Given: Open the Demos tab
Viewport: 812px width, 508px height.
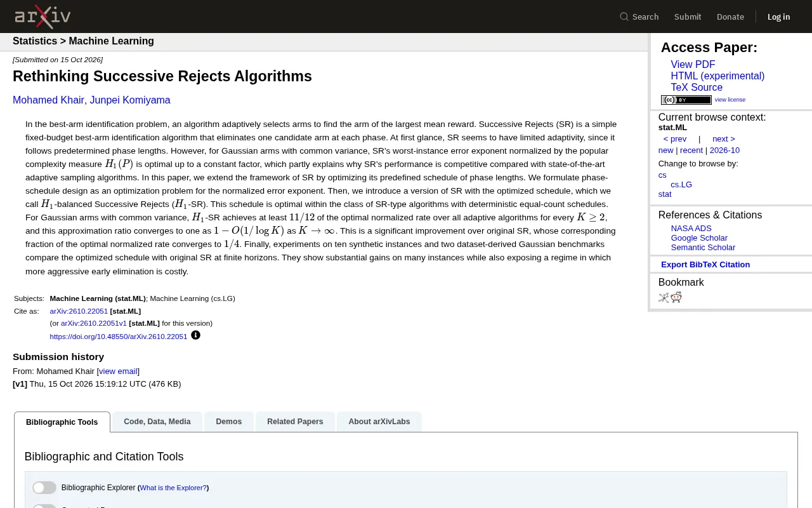Looking at the screenshot, I should click(229, 422).
